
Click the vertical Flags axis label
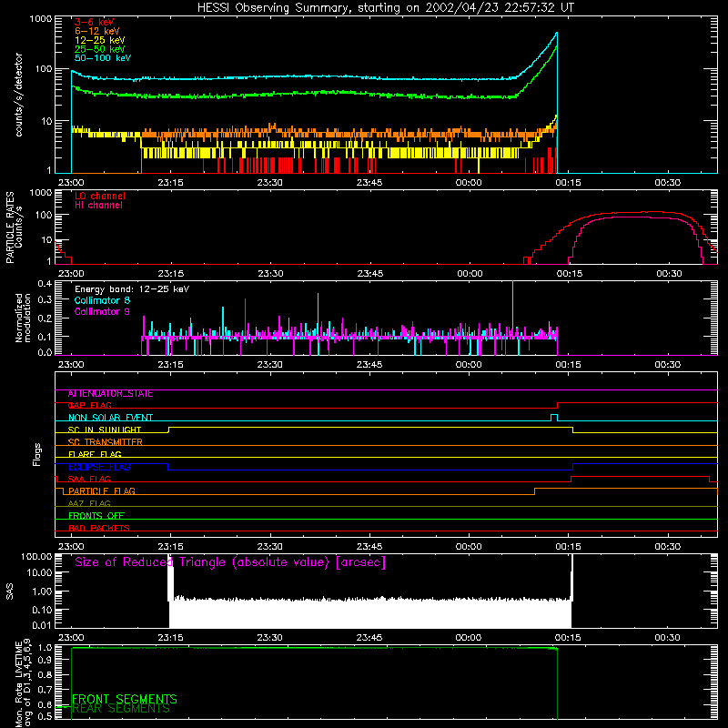click(x=36, y=454)
